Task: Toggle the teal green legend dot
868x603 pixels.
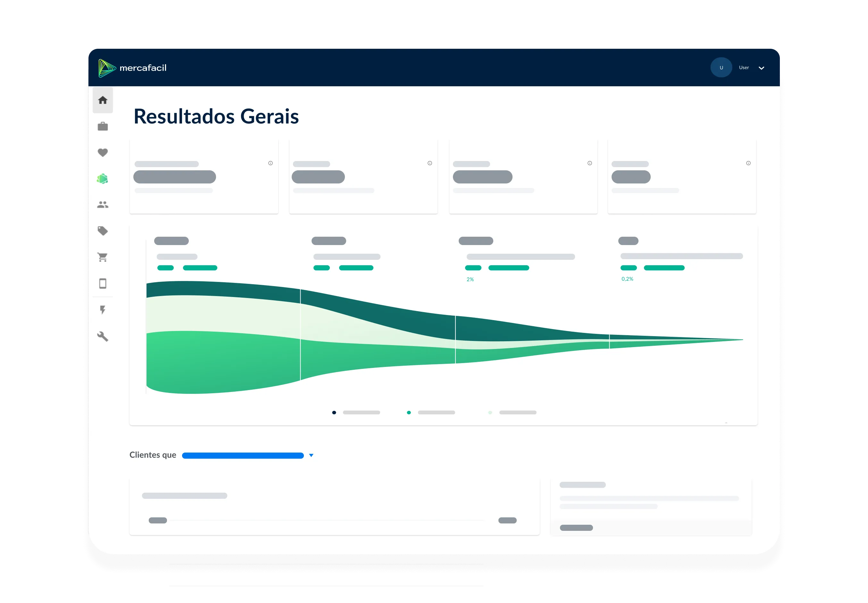Action: coord(409,412)
